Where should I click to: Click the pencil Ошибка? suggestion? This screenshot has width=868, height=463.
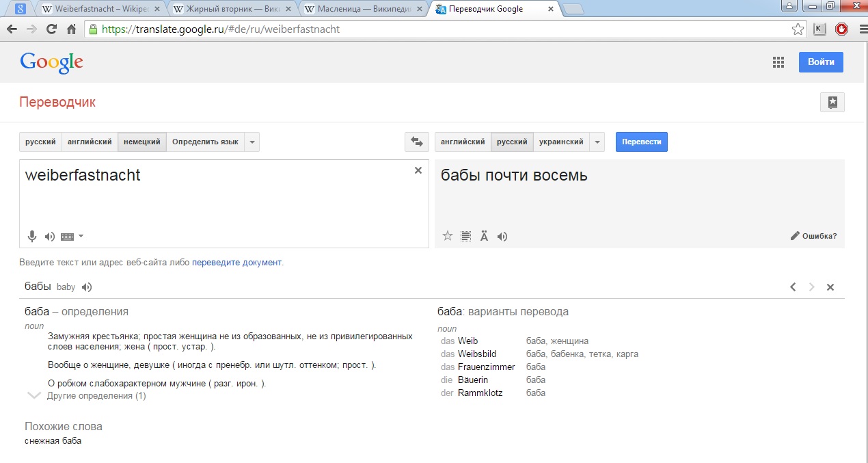813,236
